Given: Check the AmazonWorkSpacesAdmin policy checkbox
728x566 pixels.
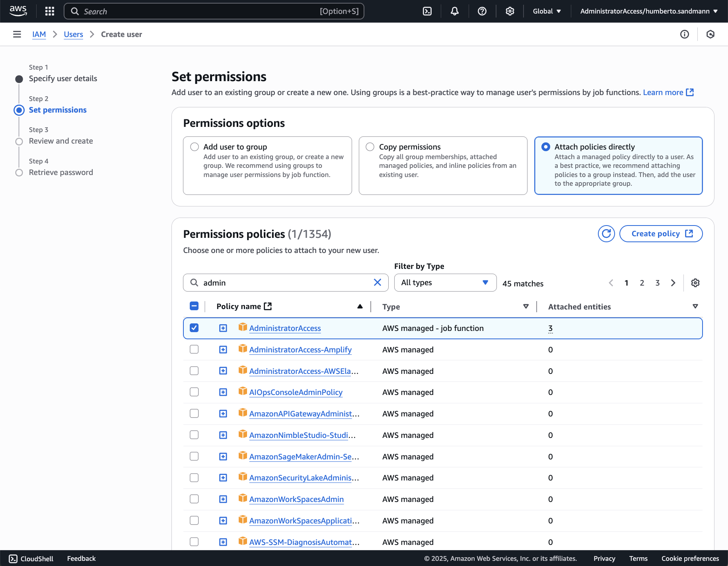Looking at the screenshot, I should [x=194, y=499].
